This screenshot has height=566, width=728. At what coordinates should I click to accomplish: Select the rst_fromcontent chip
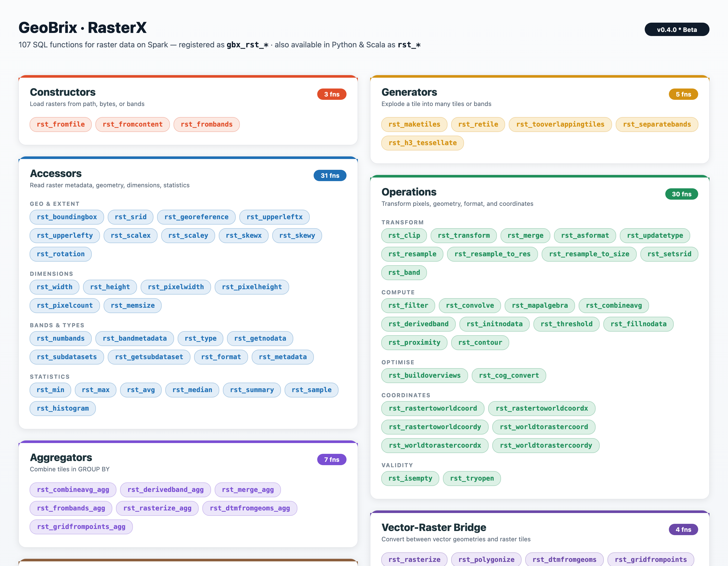pyautogui.click(x=133, y=125)
